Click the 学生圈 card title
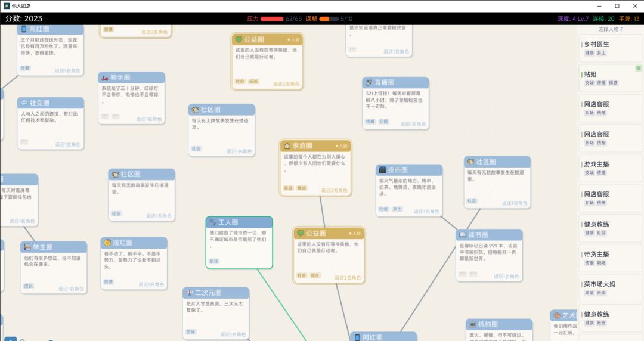This screenshot has width=644, height=341. pyautogui.click(x=43, y=247)
